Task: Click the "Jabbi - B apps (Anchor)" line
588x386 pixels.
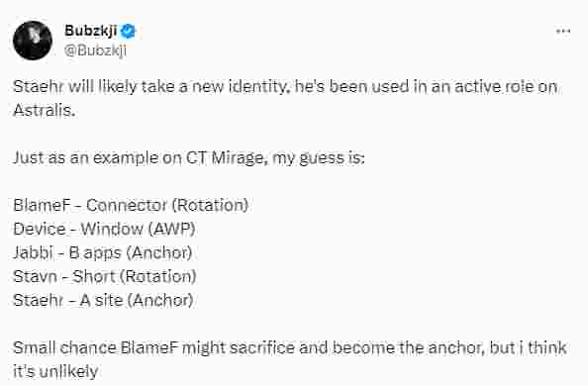Action: pyautogui.click(x=103, y=252)
